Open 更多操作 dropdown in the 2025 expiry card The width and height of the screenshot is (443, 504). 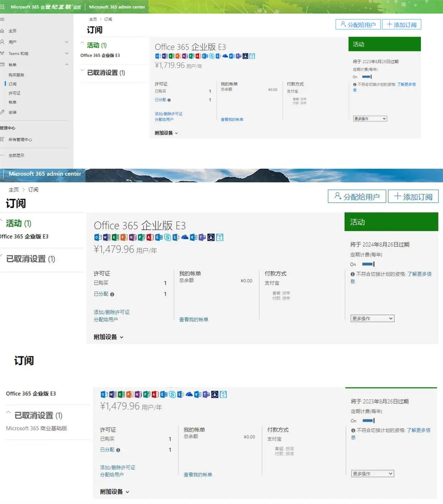click(370, 119)
